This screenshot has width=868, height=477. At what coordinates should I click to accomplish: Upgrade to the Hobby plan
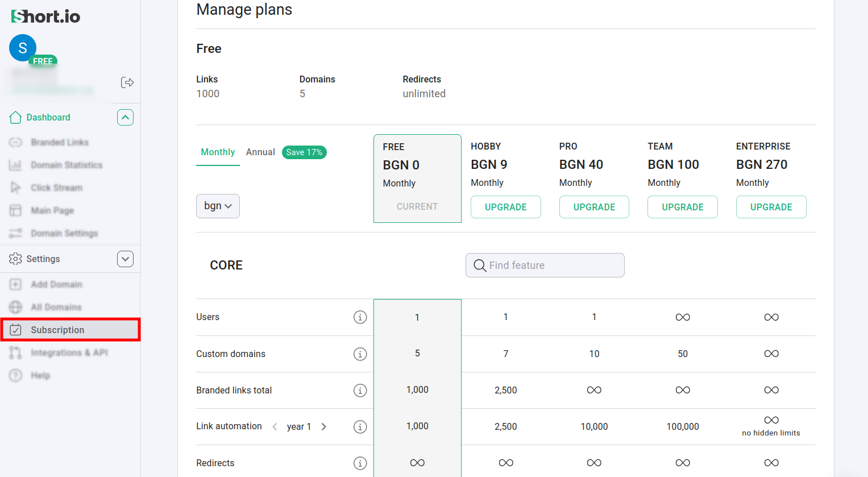point(505,207)
